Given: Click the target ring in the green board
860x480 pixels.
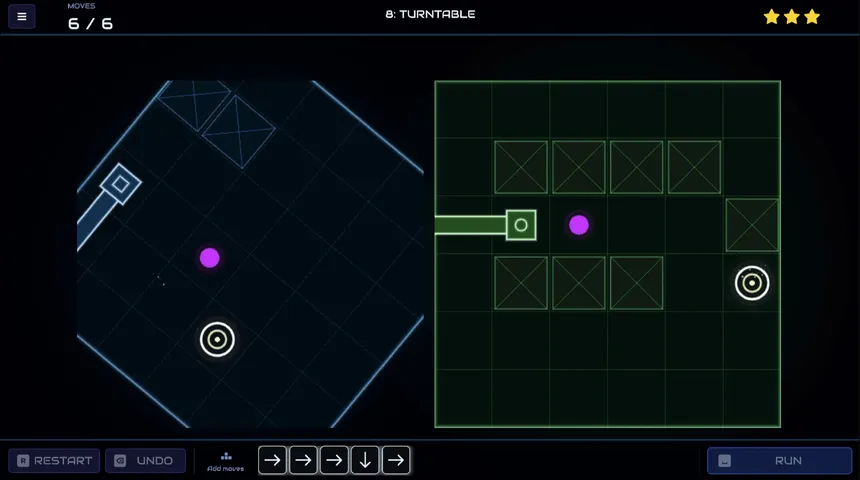Looking at the screenshot, I should (752, 283).
